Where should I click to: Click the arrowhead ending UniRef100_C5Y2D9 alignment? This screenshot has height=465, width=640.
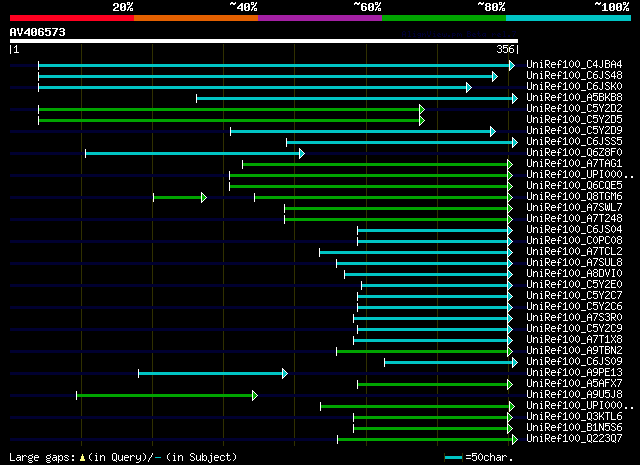coord(493,131)
